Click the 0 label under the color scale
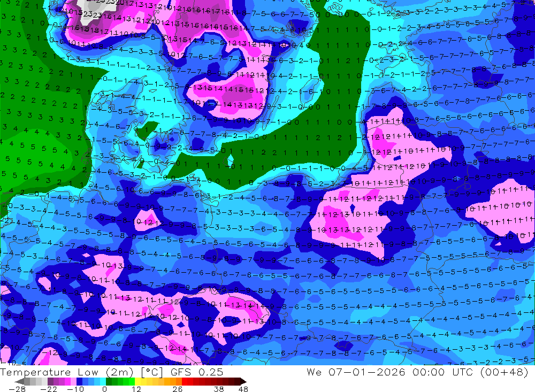535x392 pixels. (104, 389)
